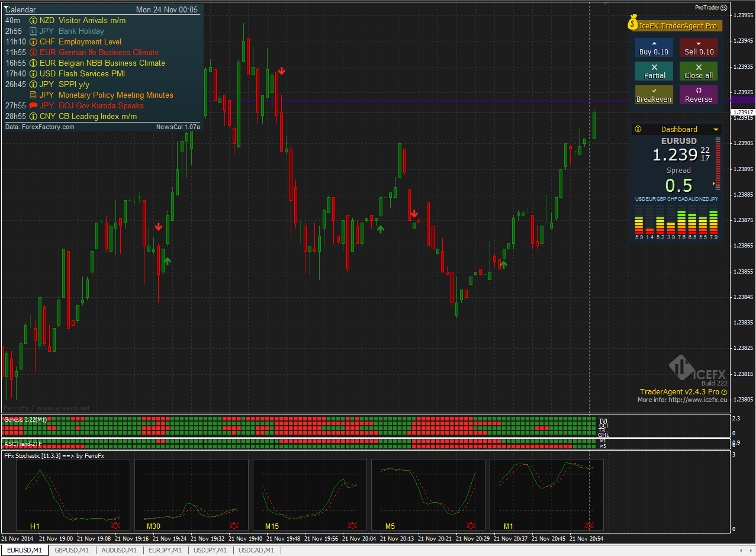Screen dimensions: 756x556
Task: Click the 'Buy 0.10' button
Action: tap(654, 47)
